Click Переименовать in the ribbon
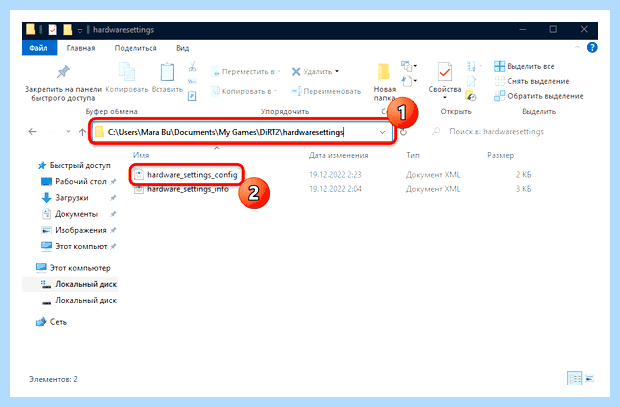620x407 pixels. [326, 91]
